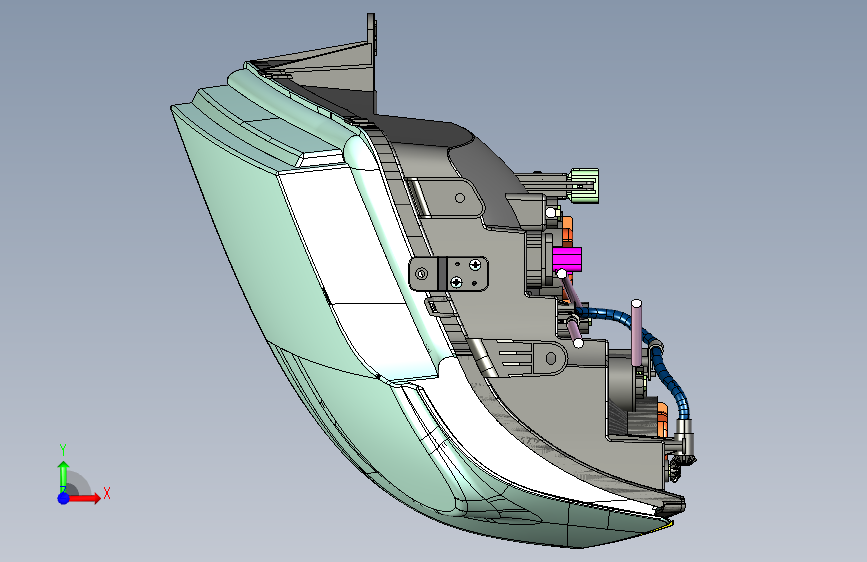Select the tall pink vertical cylinder pin
Image resolution: width=867 pixels, height=562 pixels.
(636, 333)
